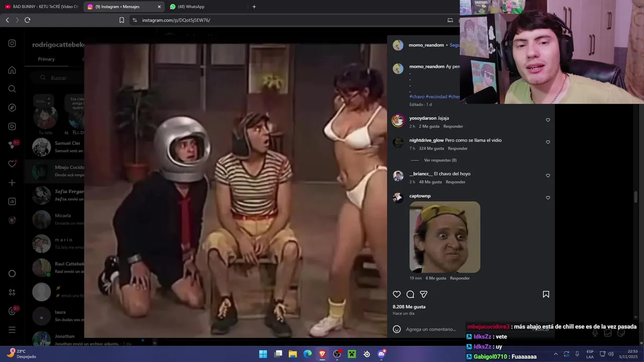Open Instagram Search in the sidebar
644x362 pixels.
tap(12, 89)
